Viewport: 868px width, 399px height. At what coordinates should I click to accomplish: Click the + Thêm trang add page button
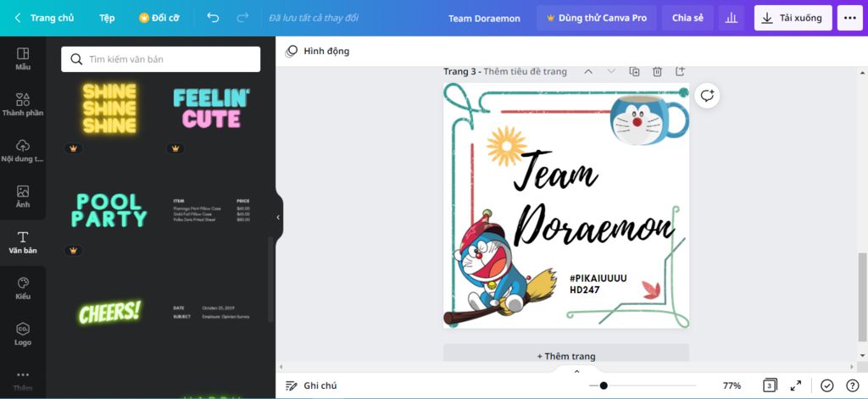click(x=565, y=356)
